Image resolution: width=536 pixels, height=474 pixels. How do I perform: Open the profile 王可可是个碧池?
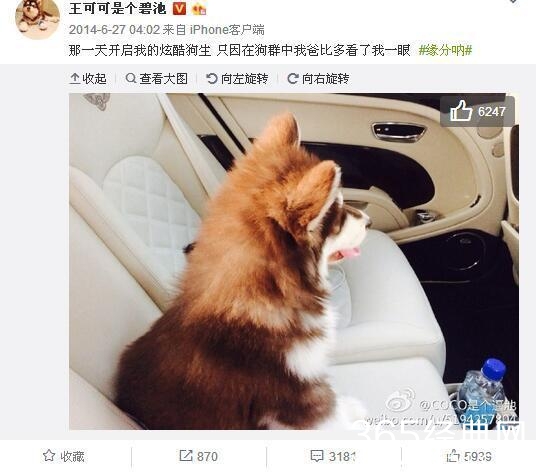pyautogui.click(x=118, y=8)
